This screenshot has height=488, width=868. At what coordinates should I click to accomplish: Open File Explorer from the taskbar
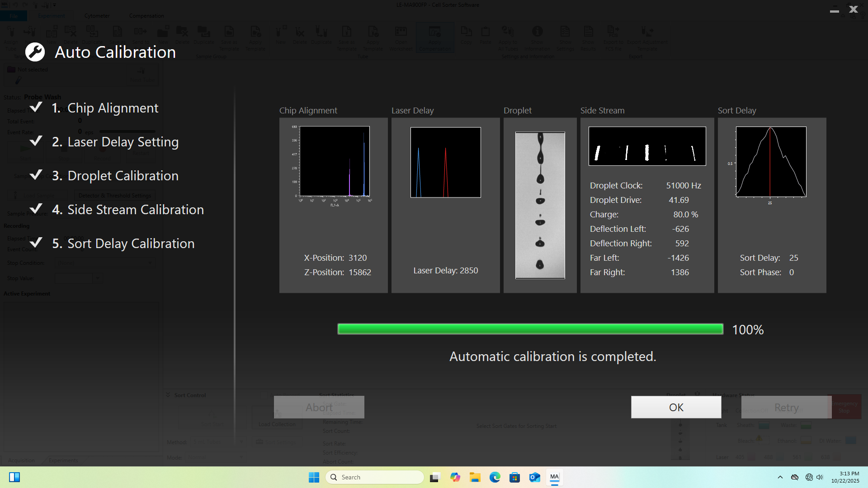(x=475, y=477)
